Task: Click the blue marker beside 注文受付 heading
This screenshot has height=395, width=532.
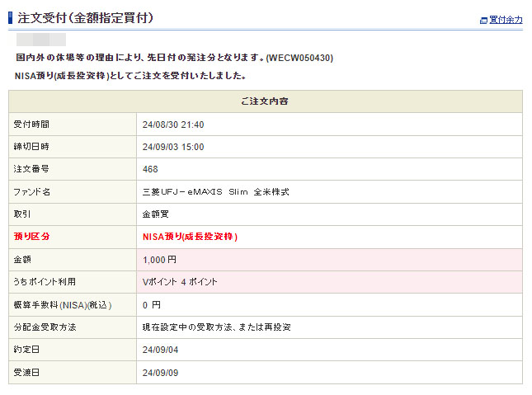Action: point(11,17)
